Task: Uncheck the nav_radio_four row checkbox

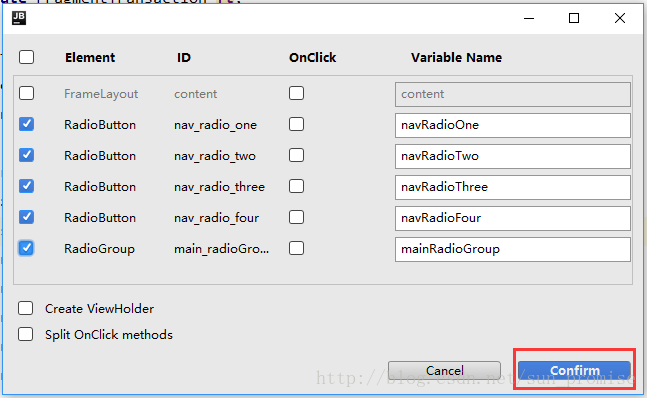Action: 26,217
